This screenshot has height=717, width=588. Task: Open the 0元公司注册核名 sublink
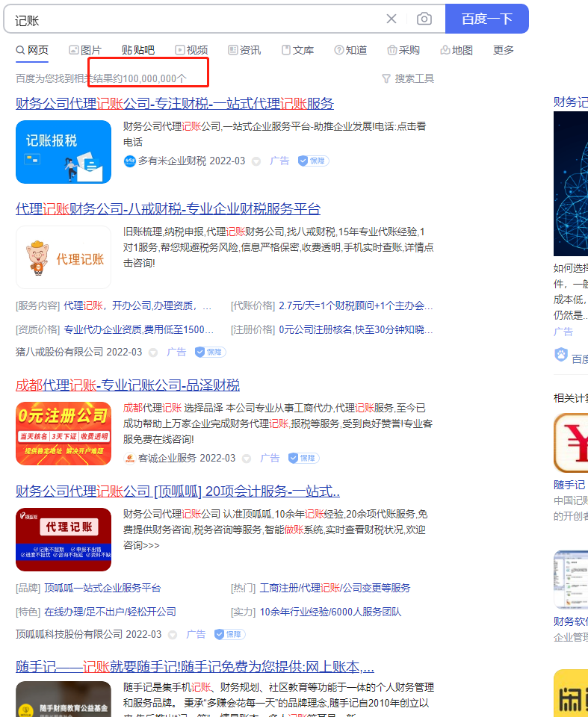click(x=356, y=329)
